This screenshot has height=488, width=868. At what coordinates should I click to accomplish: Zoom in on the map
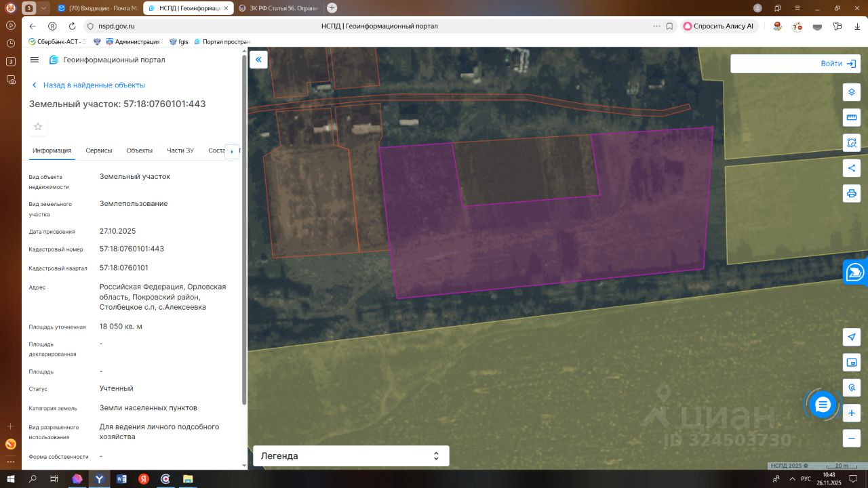pyautogui.click(x=852, y=413)
